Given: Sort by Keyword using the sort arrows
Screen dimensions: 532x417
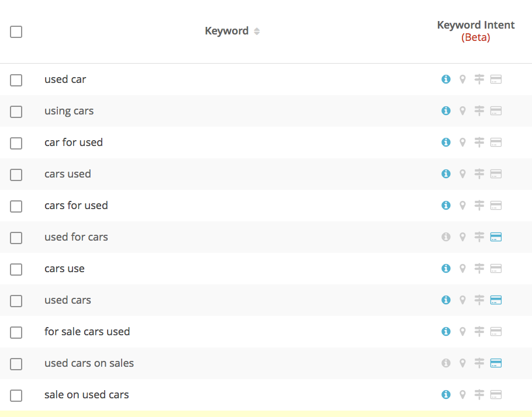Looking at the screenshot, I should (x=257, y=31).
